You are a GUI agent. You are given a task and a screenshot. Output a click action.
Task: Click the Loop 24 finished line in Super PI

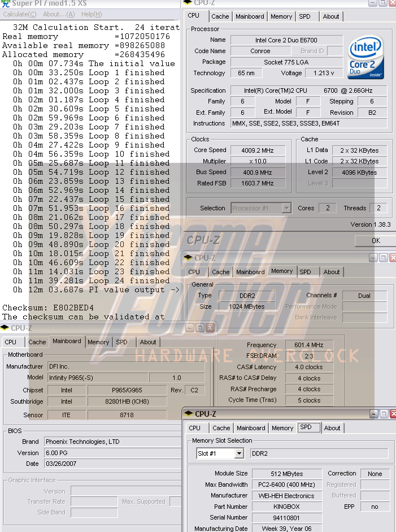pos(91,280)
